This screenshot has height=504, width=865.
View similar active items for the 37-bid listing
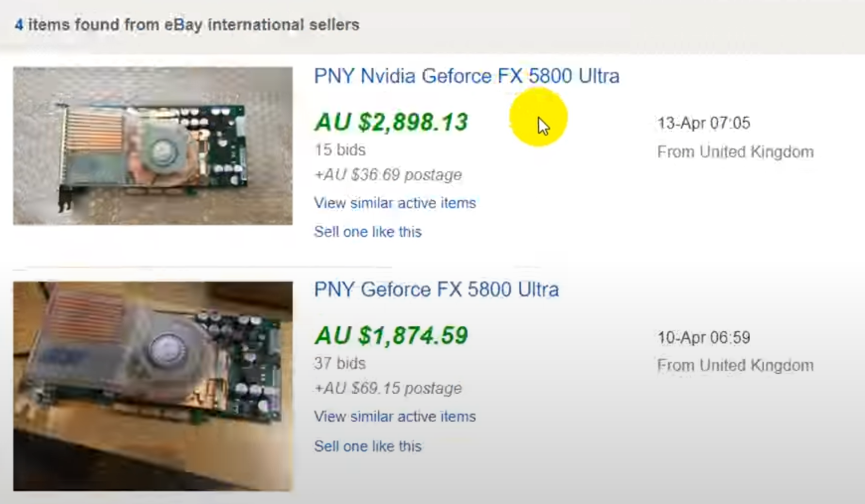pos(395,417)
